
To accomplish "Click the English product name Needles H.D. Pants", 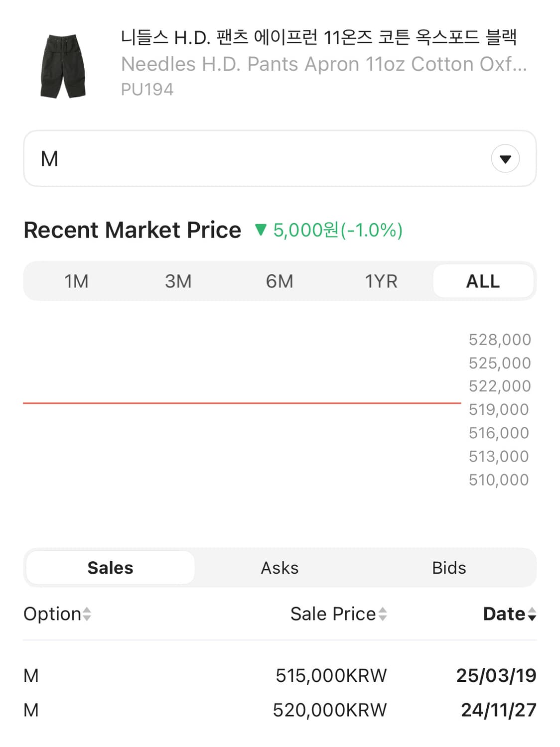I will tap(324, 64).
